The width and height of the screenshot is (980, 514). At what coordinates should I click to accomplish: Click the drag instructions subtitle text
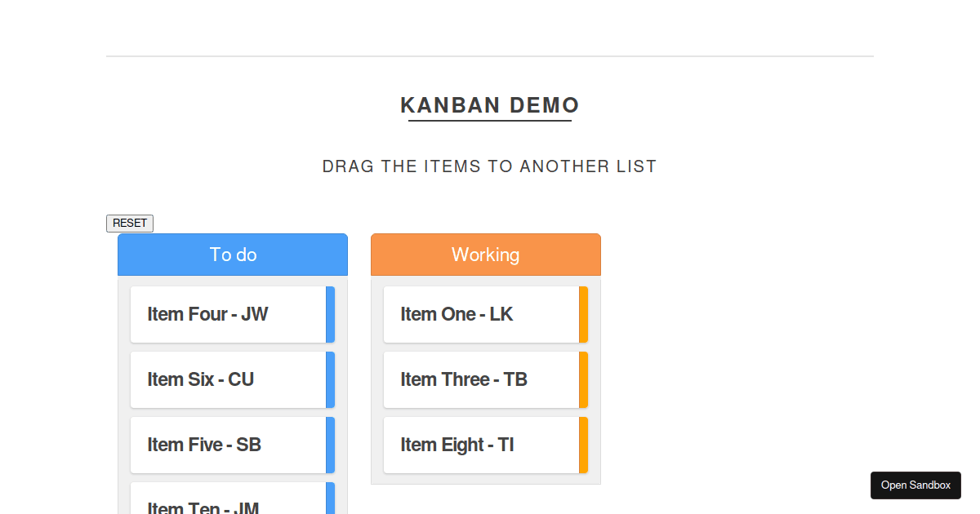488,166
